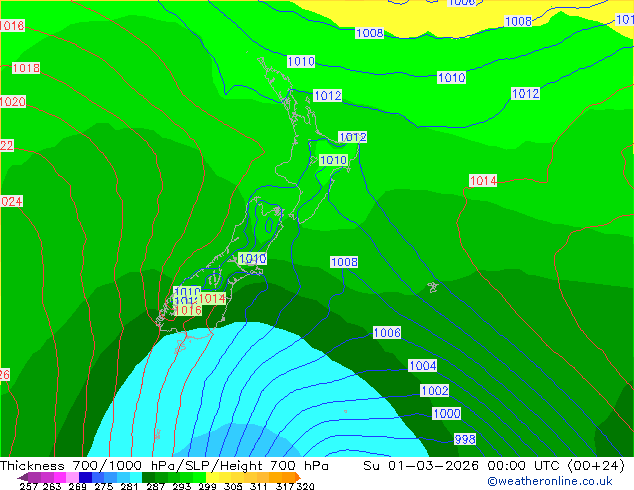Select the blue 1004 isobar label
This screenshot has height=490, width=634.
point(423,366)
